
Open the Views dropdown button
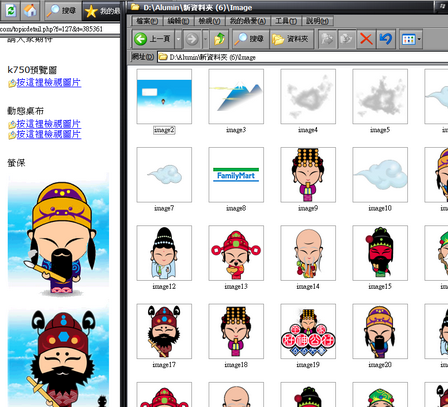[411, 39]
